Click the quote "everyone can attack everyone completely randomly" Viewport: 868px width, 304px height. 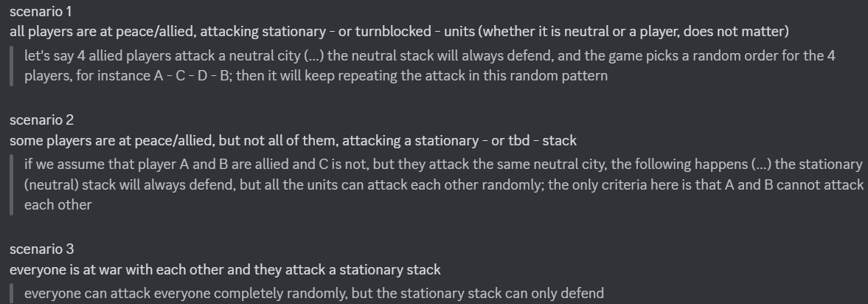click(x=314, y=294)
